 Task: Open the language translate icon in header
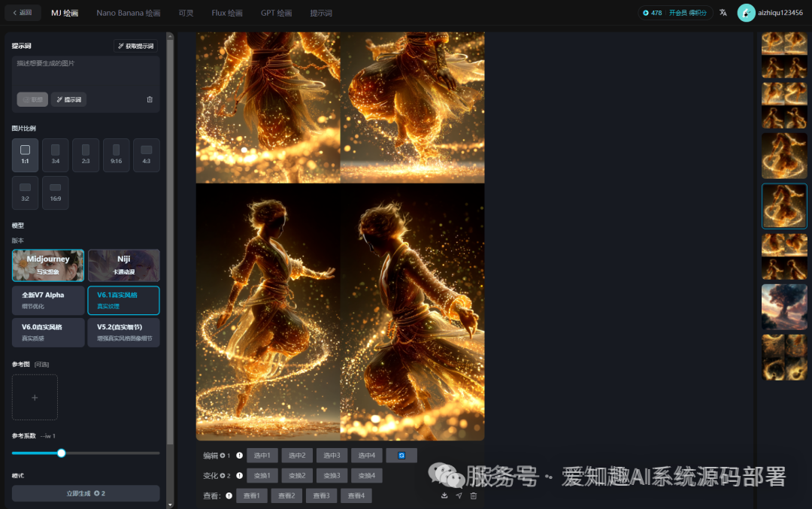(x=723, y=13)
